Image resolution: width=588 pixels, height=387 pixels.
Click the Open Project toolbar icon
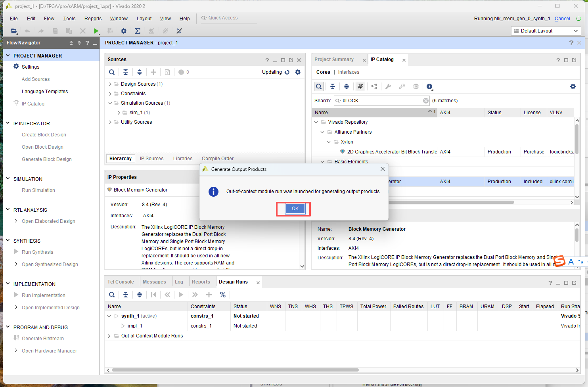coord(14,31)
